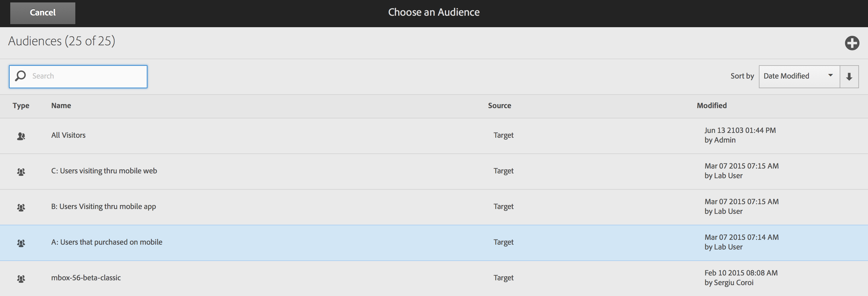Click the add new audience plus icon

(851, 43)
